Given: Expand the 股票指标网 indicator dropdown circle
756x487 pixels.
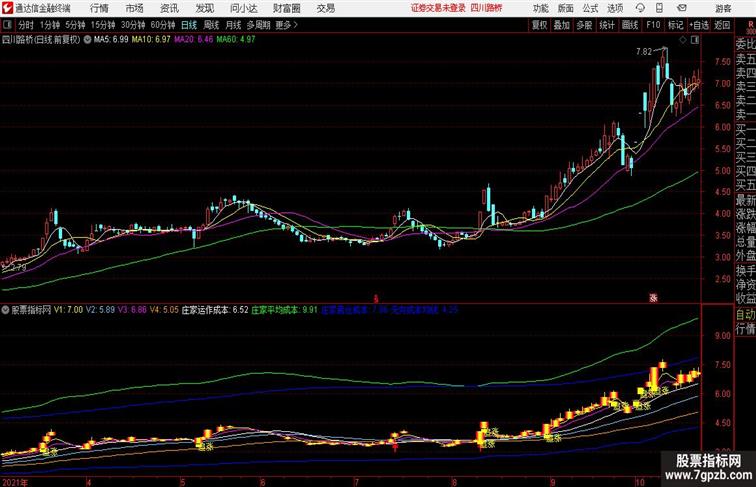Looking at the screenshot, I should click(x=5, y=310).
